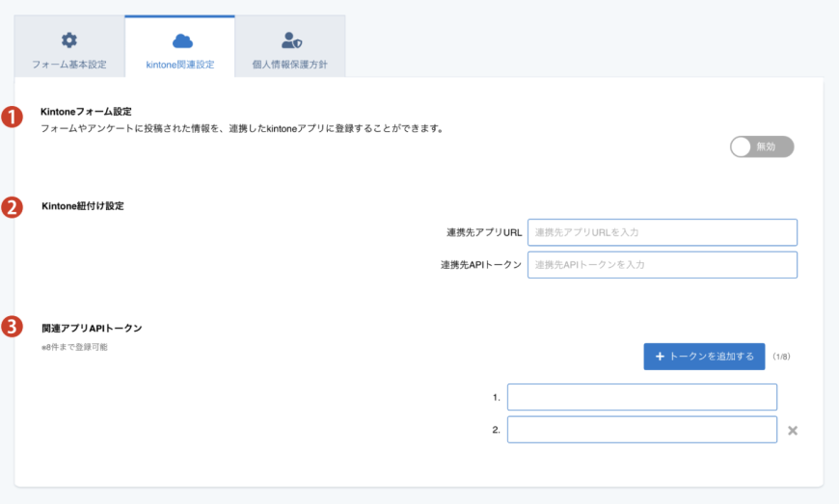839x504 pixels.
Task: Click the cloud icon for kintone settings
Action: (x=182, y=40)
